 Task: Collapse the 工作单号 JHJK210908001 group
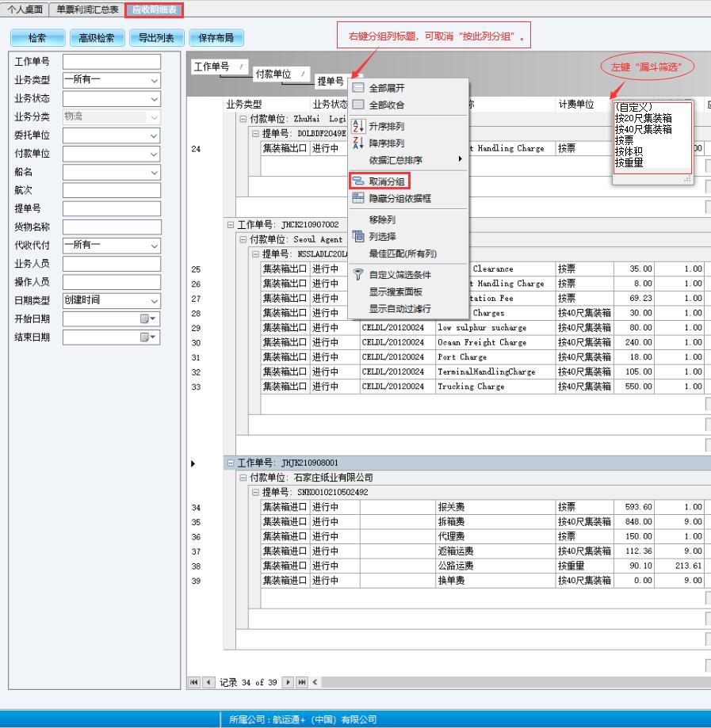231,463
